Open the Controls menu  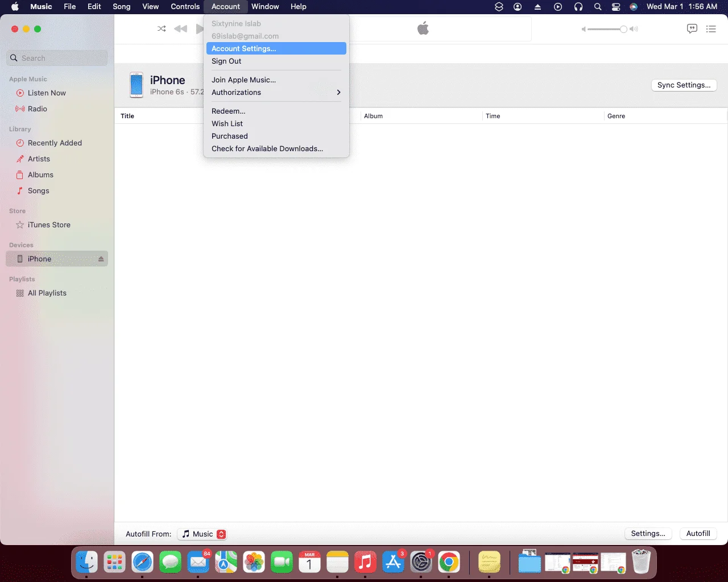pyautogui.click(x=185, y=7)
